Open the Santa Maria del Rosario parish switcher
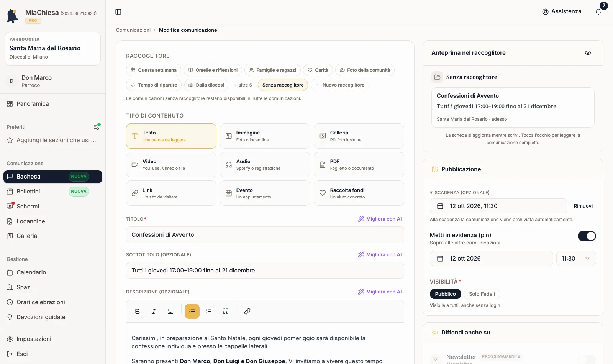The image size is (613, 364). click(53, 49)
